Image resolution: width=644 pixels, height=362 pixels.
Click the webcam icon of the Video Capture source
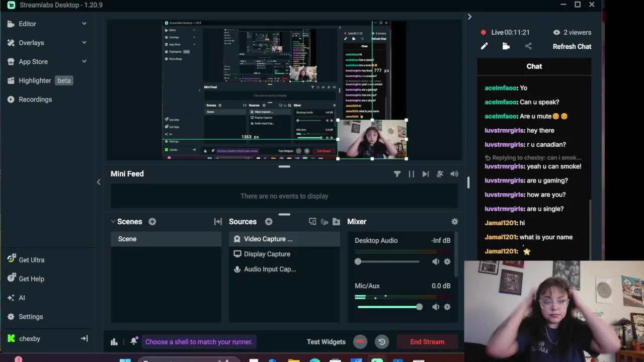[x=237, y=239]
